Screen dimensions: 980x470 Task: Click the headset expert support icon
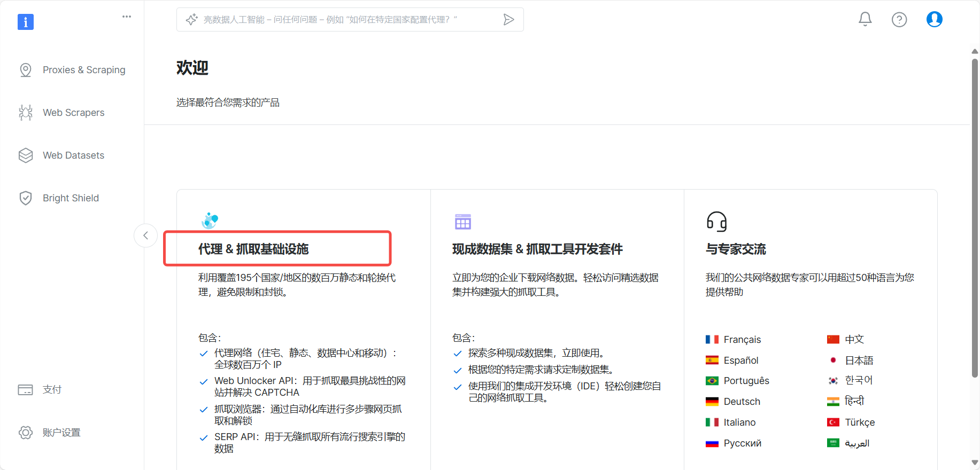coord(716,221)
